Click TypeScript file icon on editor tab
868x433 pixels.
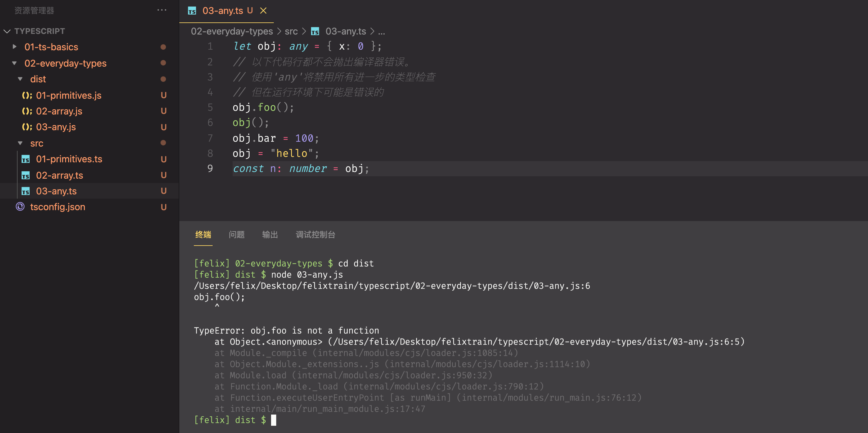tap(192, 11)
